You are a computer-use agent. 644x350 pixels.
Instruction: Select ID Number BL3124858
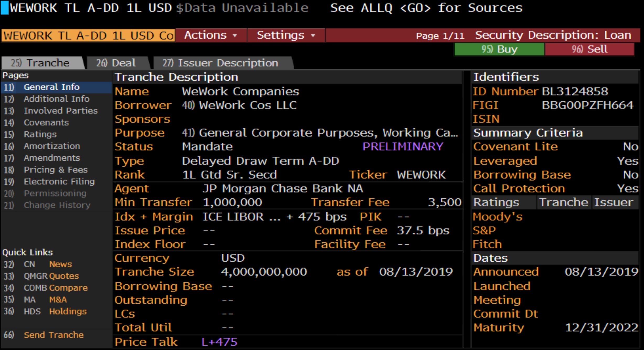tap(575, 92)
